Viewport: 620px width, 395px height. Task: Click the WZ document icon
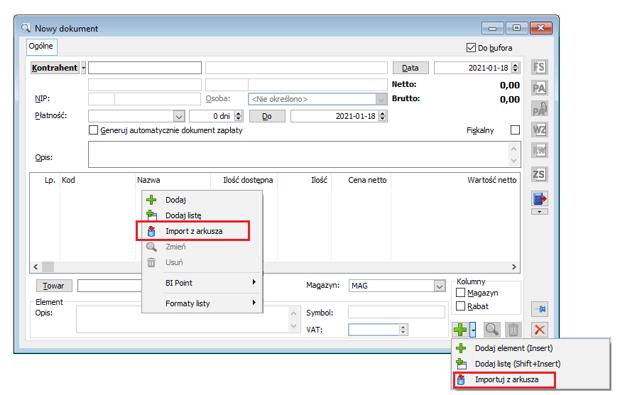click(x=539, y=129)
